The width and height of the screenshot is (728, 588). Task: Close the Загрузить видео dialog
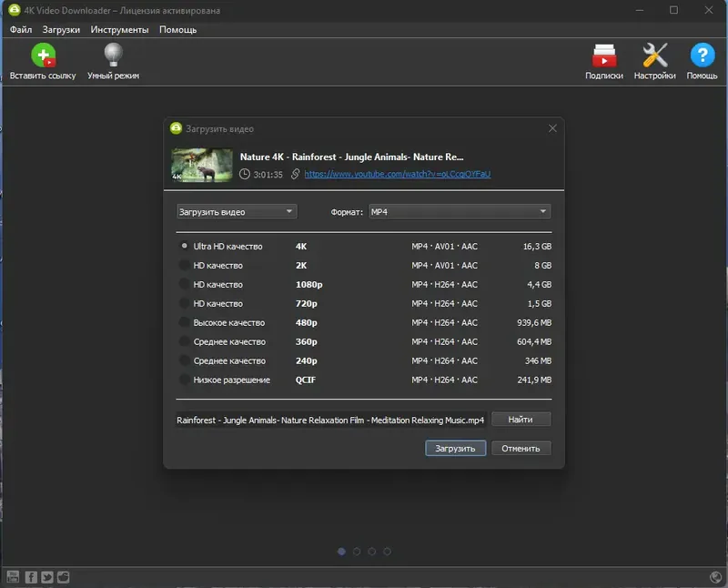552,128
